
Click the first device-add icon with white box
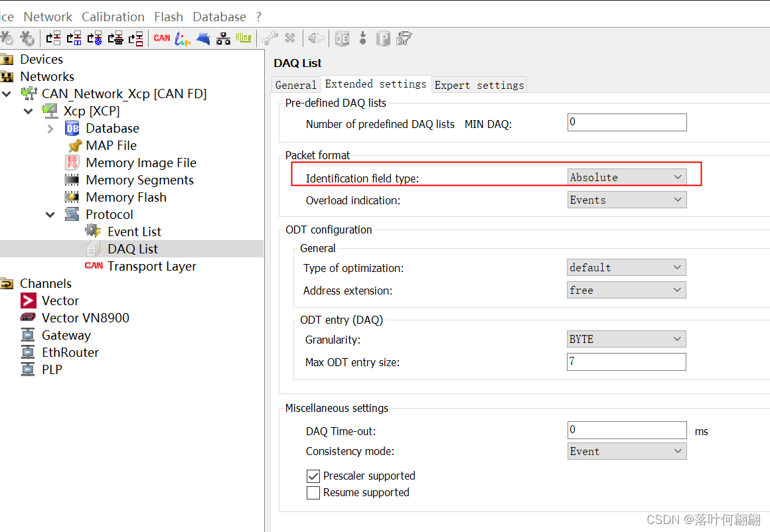[x=54, y=38]
